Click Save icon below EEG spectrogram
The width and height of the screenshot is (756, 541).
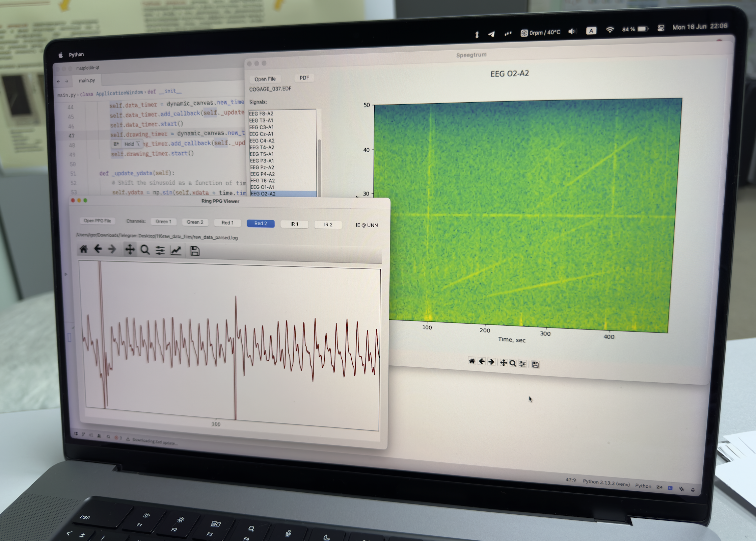[535, 364]
